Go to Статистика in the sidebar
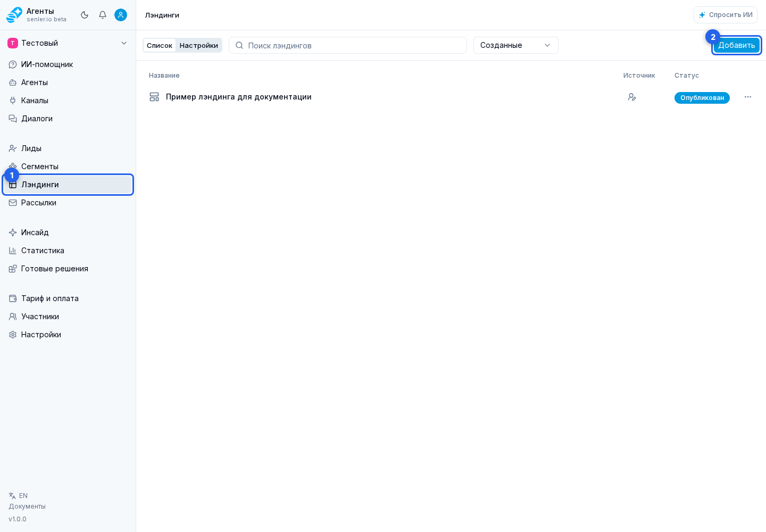Viewport: 766px width, 532px height. click(x=68, y=251)
